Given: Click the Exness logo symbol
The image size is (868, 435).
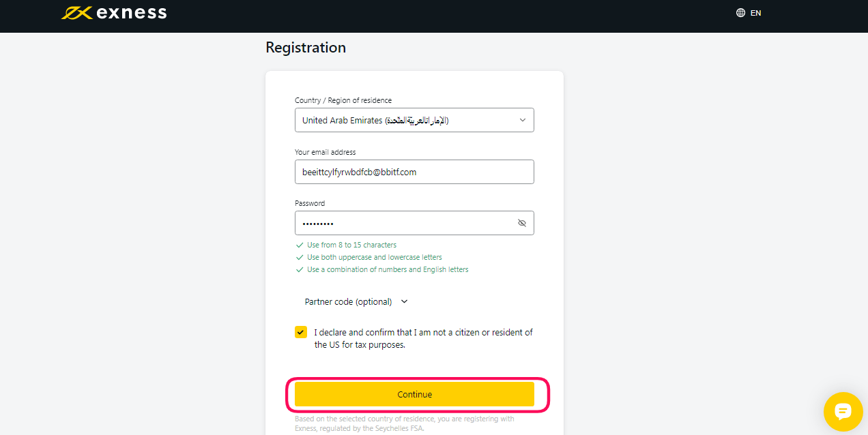Looking at the screenshot, I should pos(76,13).
